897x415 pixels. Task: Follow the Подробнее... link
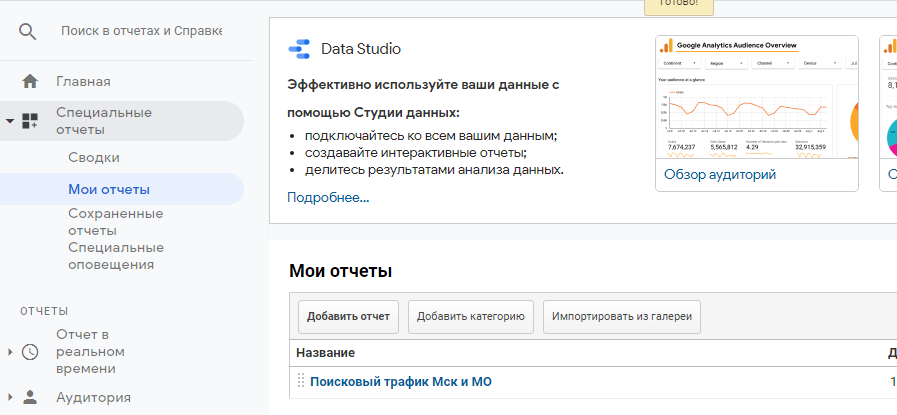pos(328,198)
